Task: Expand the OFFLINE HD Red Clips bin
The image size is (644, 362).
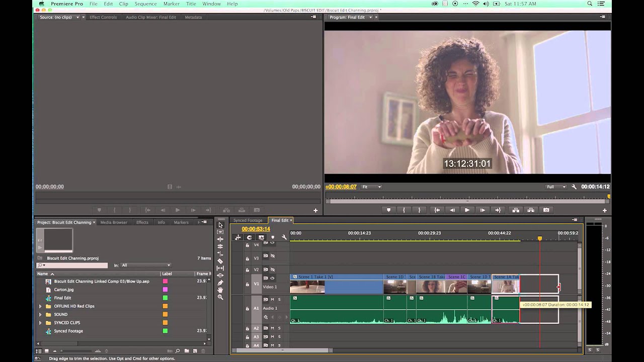Action: coord(40,306)
